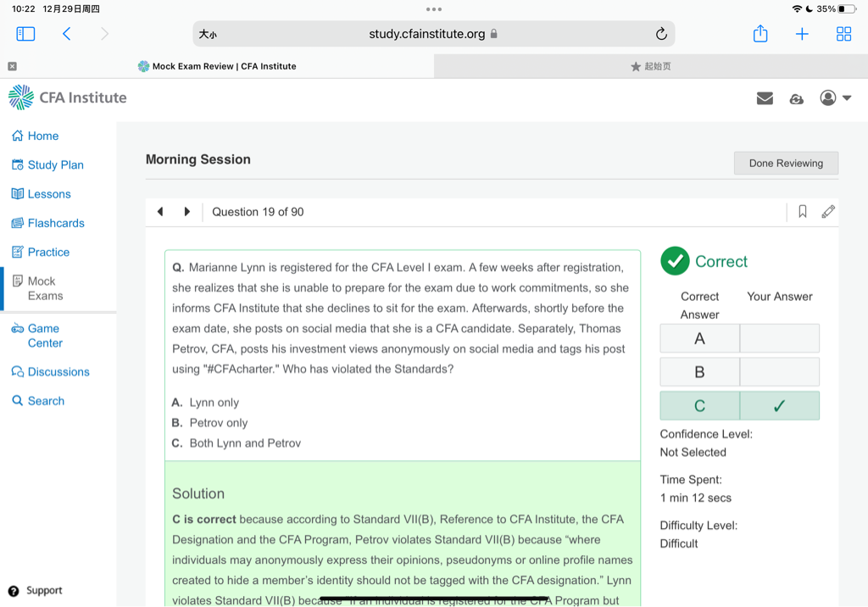Go back with Safari's back arrow
The image size is (868, 607).
66,34
